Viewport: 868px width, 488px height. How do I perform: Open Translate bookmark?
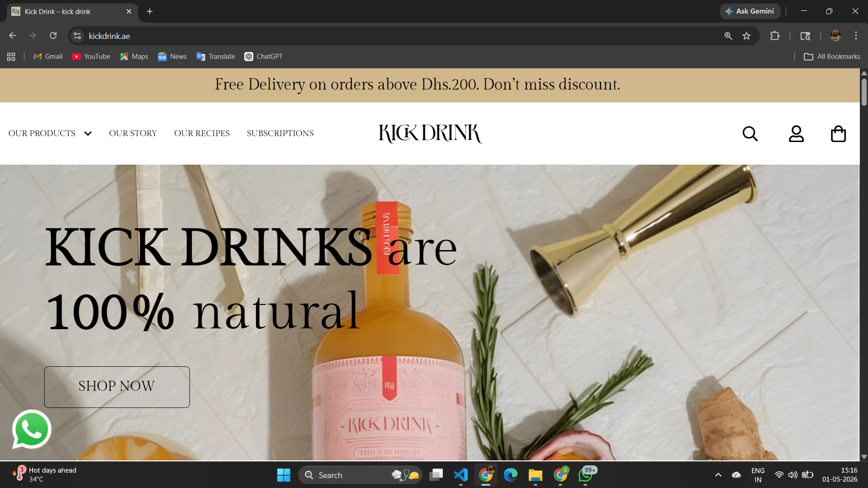click(x=216, y=57)
